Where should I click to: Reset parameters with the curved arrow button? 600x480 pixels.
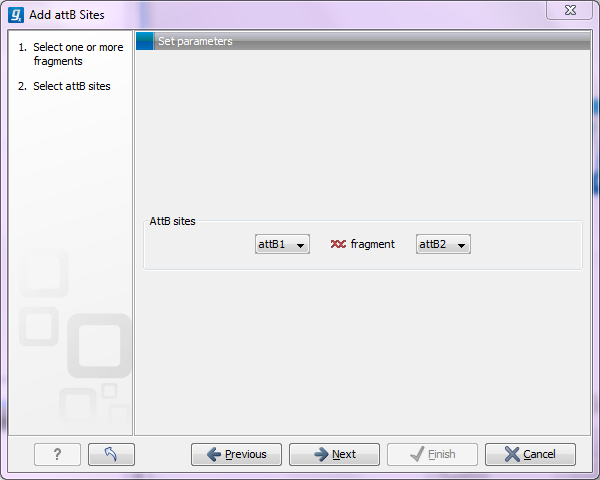coord(111,454)
